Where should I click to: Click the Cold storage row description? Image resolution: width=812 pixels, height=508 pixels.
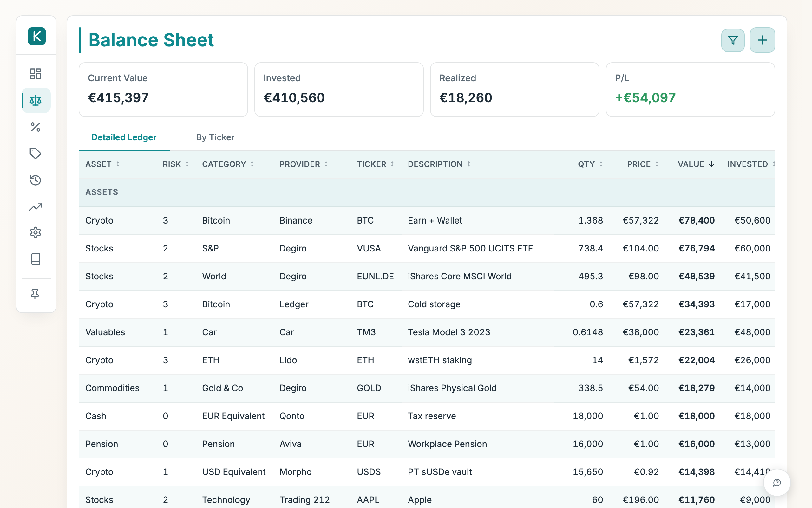coord(434,304)
